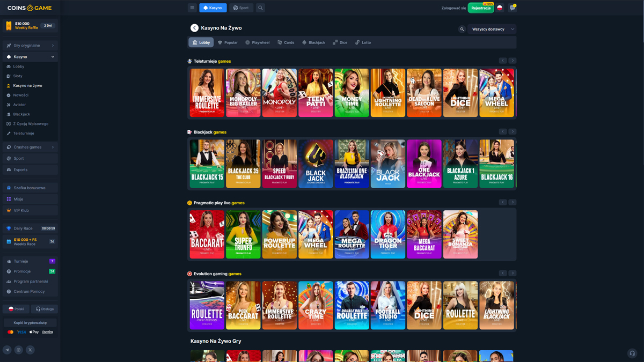The image size is (644, 362).
Task: Click the Polish flag icon in header
Action: (x=500, y=8)
